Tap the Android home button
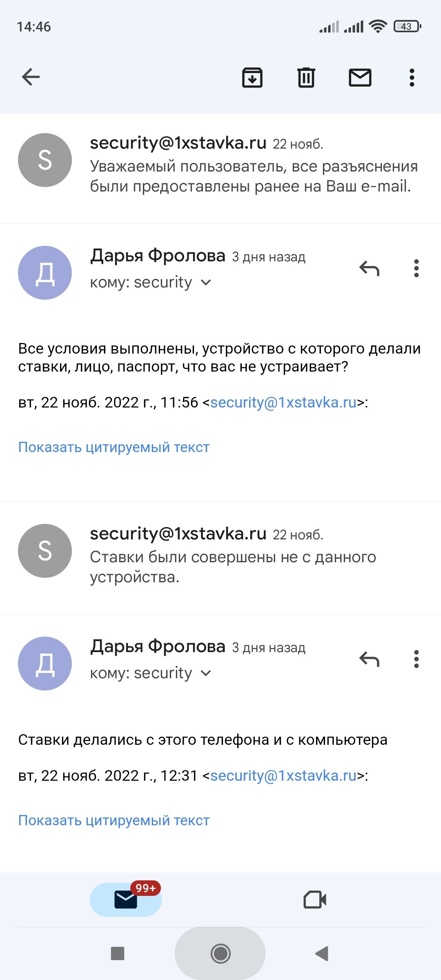Image resolution: width=441 pixels, height=980 pixels. 220,954
